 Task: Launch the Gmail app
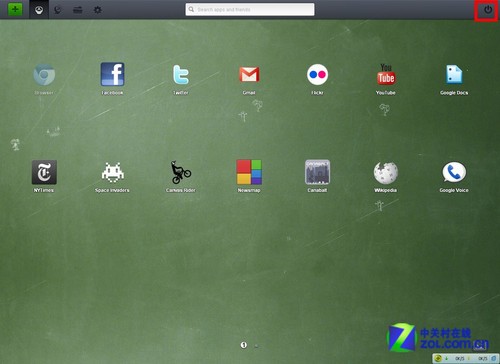tap(249, 74)
